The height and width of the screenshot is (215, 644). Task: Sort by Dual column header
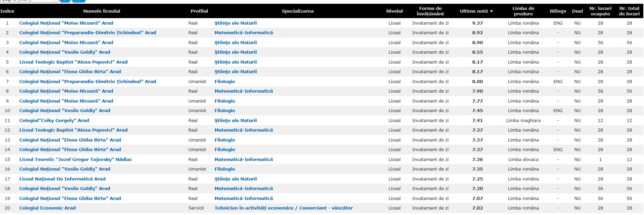577,11
